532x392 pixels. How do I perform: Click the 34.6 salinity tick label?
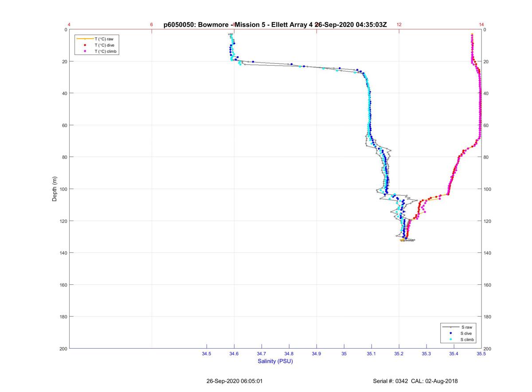click(234, 354)
